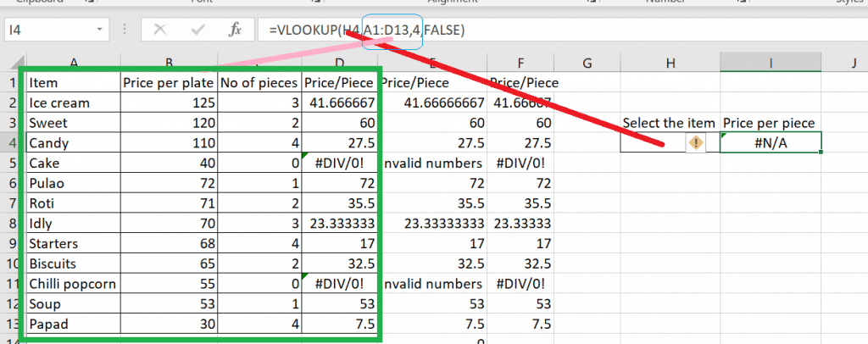Click the VLOOKUP formula text in formula bar
The height and width of the screenshot is (344, 868).
pos(366,31)
